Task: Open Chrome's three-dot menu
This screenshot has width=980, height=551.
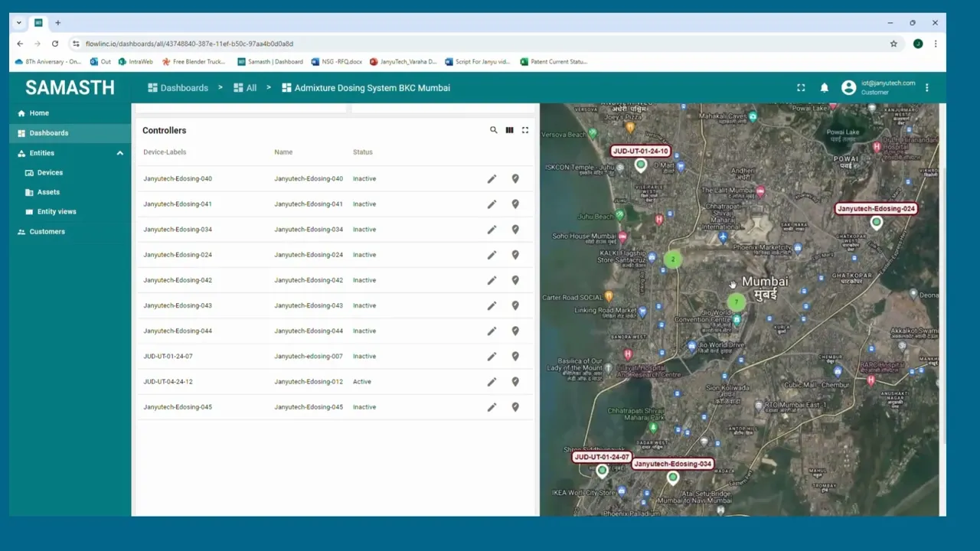Action: [x=935, y=44]
